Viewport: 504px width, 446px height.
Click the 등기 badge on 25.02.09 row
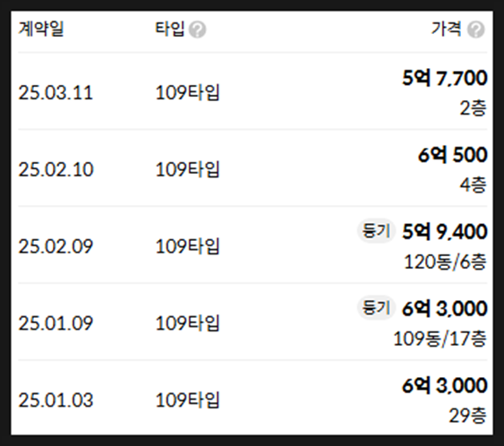pos(375,230)
